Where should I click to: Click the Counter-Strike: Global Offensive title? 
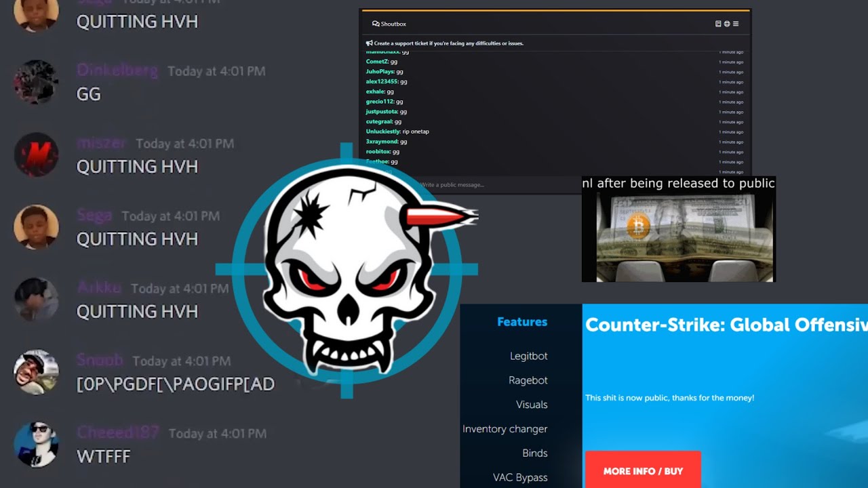[x=726, y=325]
